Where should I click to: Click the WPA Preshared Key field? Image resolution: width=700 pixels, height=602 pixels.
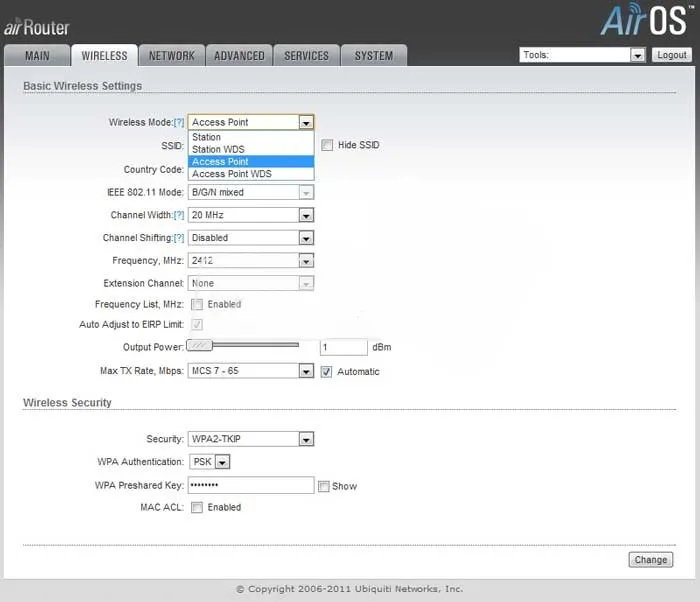point(251,485)
